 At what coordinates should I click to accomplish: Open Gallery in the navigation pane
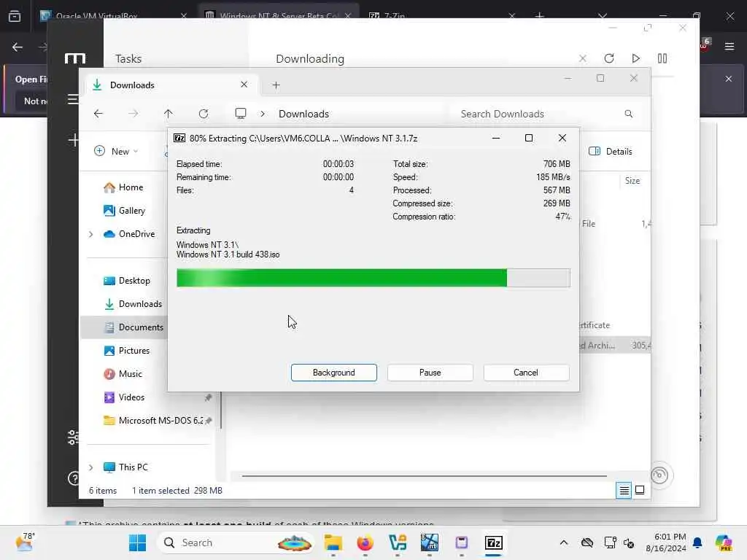pos(124,211)
